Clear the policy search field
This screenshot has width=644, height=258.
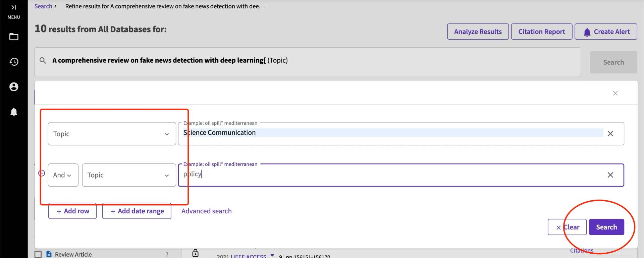pyautogui.click(x=610, y=175)
